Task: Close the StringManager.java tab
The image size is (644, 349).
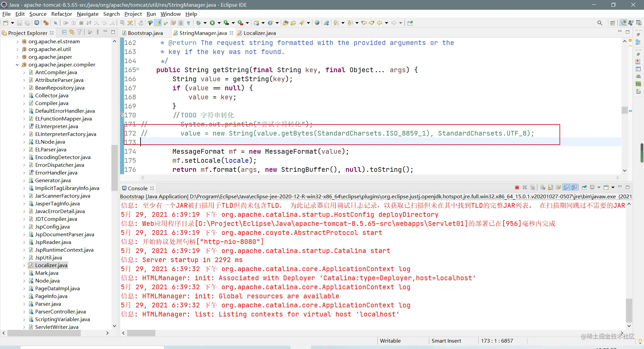Action: (x=231, y=33)
